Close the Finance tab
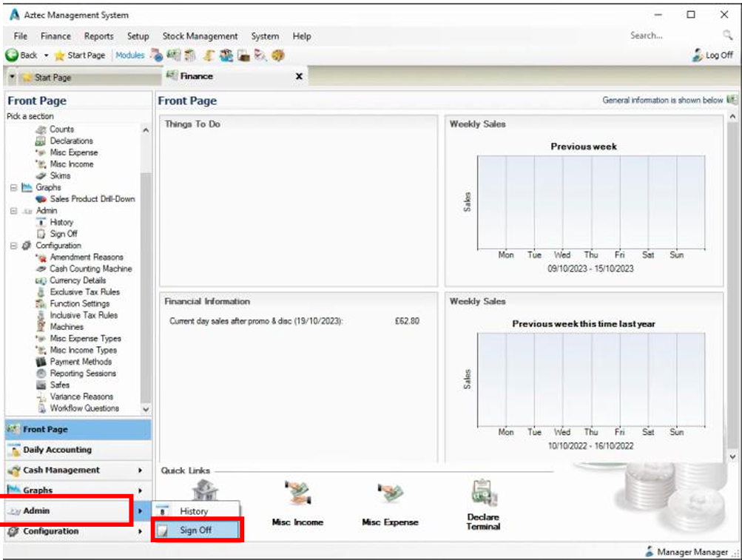 pyautogui.click(x=299, y=76)
